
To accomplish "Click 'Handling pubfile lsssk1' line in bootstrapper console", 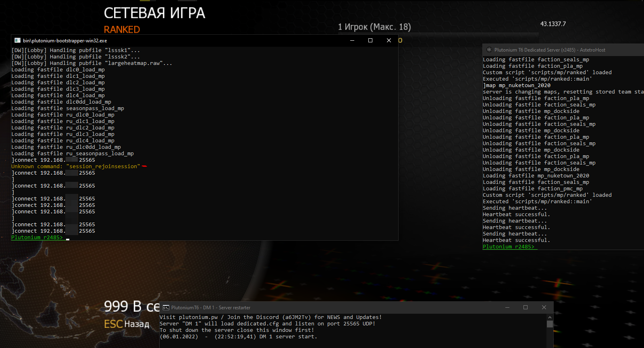I will pyautogui.click(x=76, y=50).
